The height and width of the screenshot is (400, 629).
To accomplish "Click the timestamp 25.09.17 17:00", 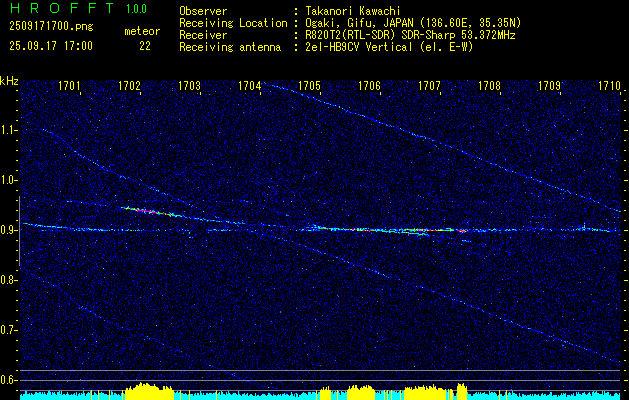I will pyautogui.click(x=51, y=46).
